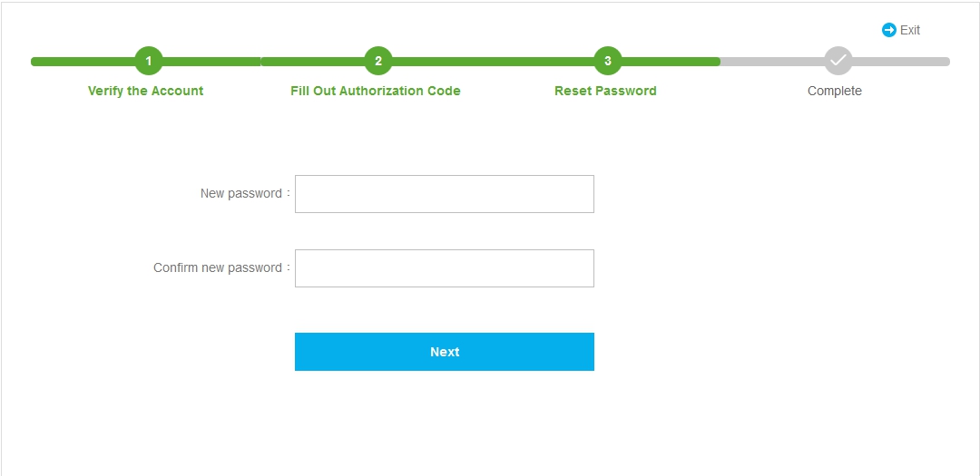Screen dimensions: 980x476
Task: Click the New password field label
Action: [240, 194]
